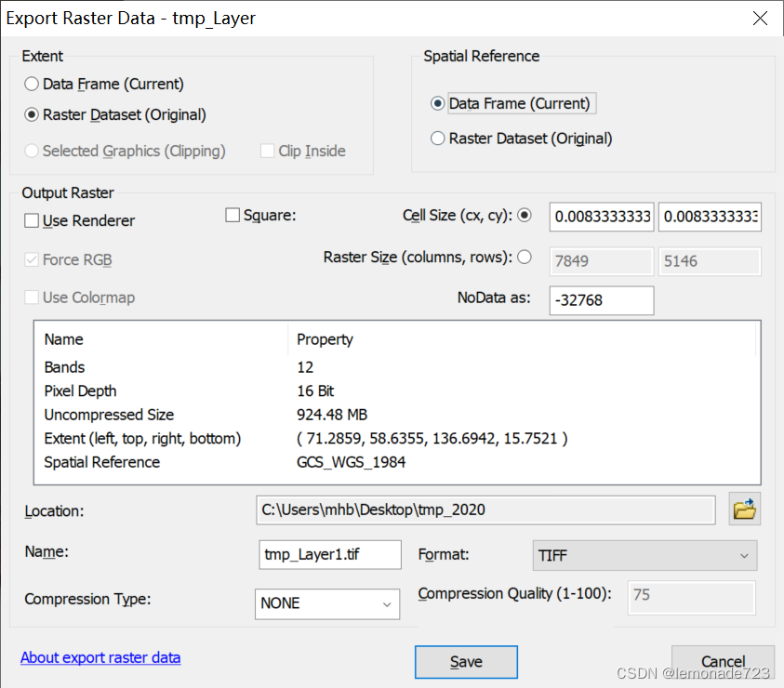Viewport: 784px width, 688px height.
Task: Open the 'About export raster data' link
Action: pyautogui.click(x=100, y=657)
